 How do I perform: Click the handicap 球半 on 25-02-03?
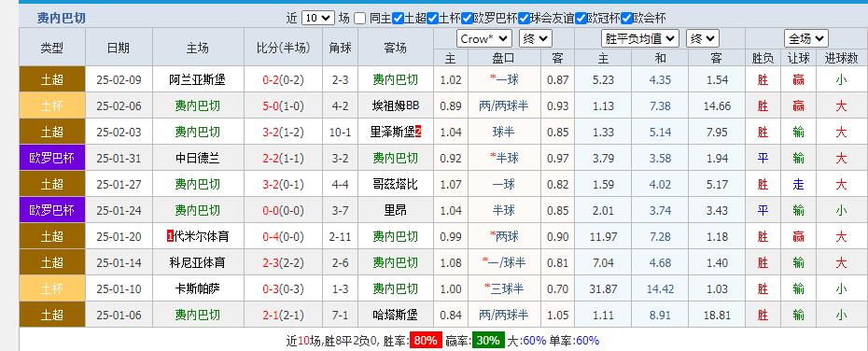coord(503,132)
